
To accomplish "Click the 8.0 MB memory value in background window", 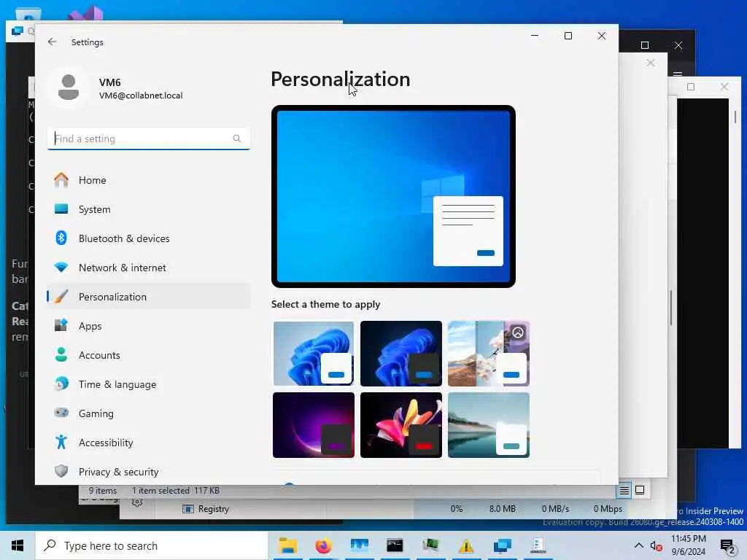I will click(x=502, y=509).
